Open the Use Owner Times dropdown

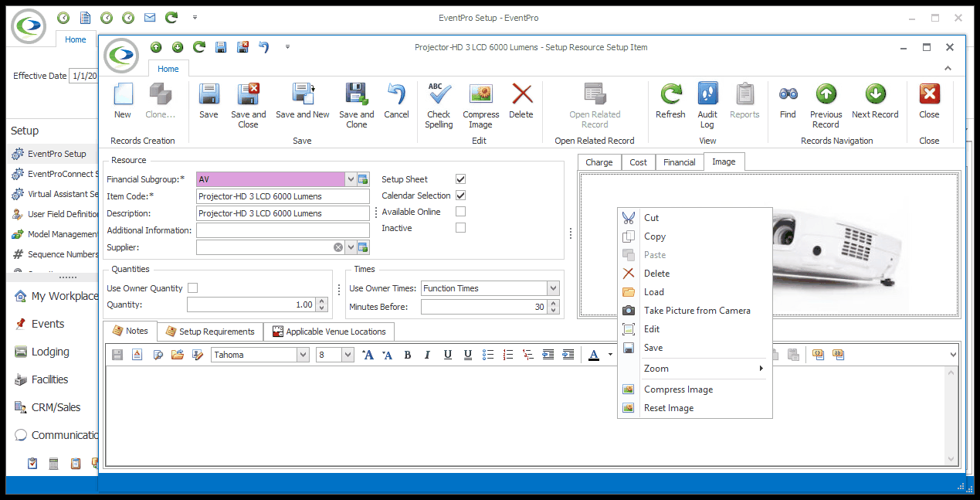(553, 288)
